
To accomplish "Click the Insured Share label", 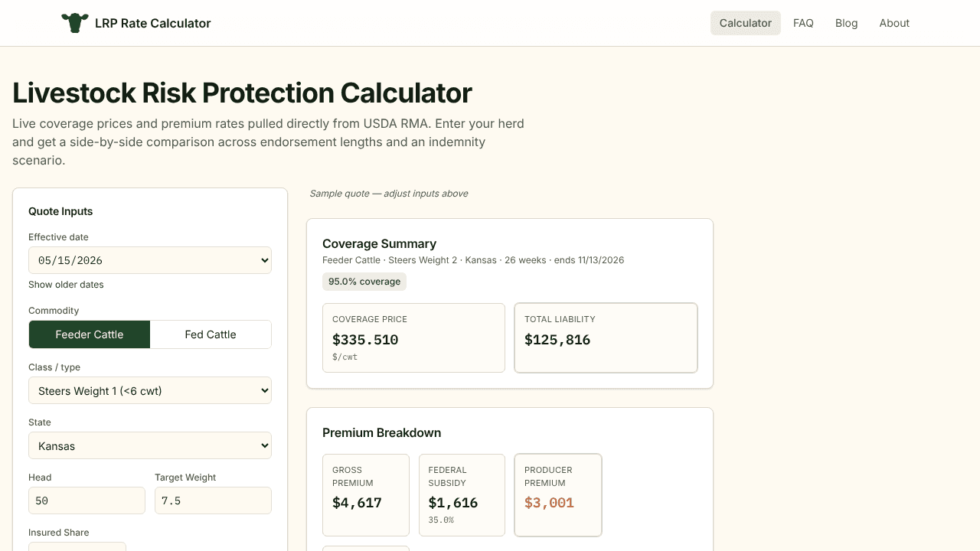I will coord(58,533).
